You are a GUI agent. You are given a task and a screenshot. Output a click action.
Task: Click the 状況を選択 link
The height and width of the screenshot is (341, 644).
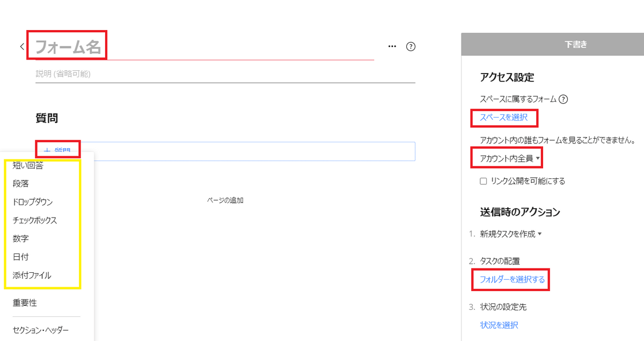click(x=499, y=325)
